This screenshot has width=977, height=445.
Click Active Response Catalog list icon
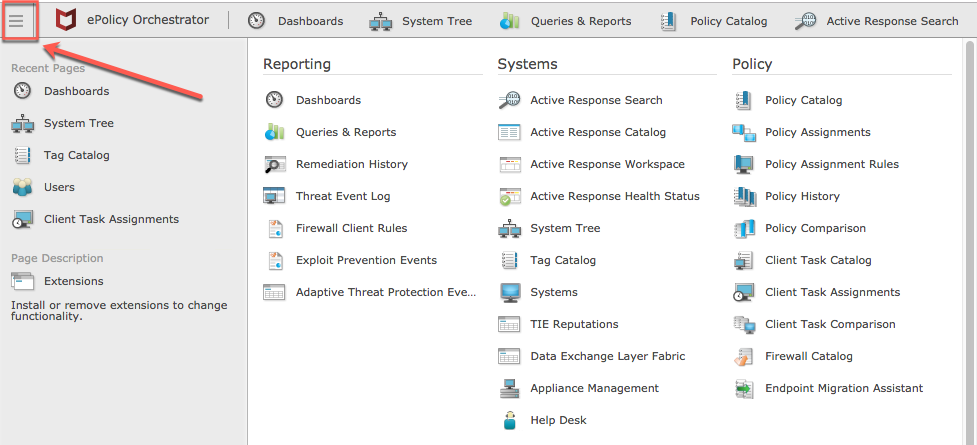tap(509, 132)
